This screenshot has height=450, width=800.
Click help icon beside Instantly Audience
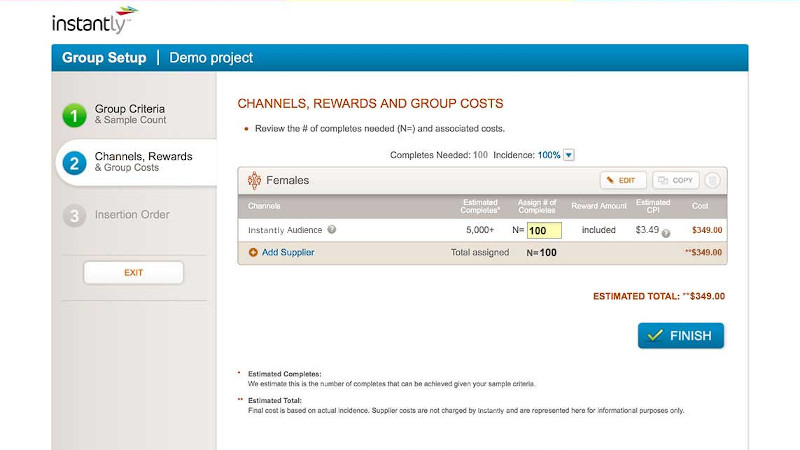click(x=332, y=230)
